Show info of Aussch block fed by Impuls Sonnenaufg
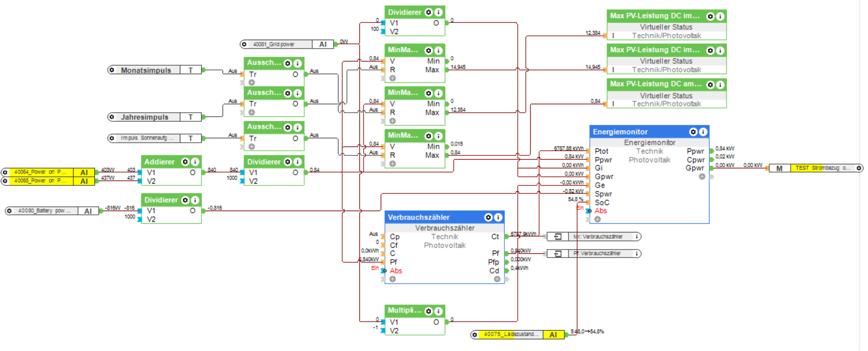Image resolution: width=868 pixels, height=351 pixels. (297, 127)
